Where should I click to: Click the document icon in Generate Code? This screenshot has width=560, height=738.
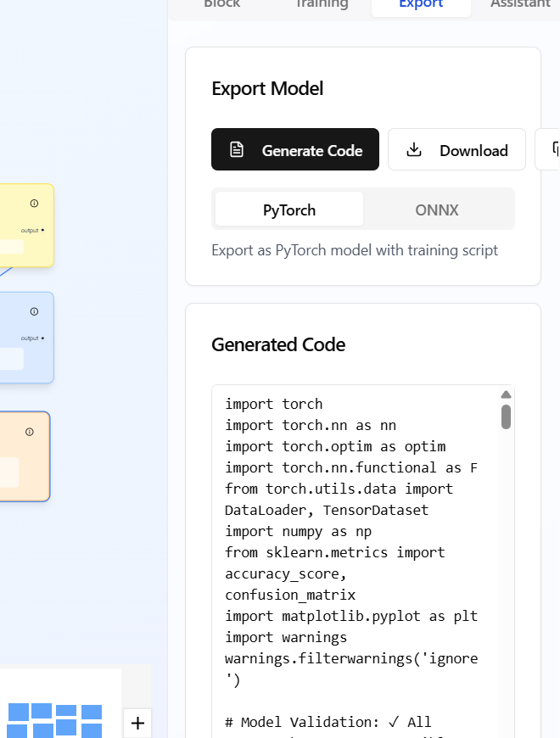click(238, 150)
